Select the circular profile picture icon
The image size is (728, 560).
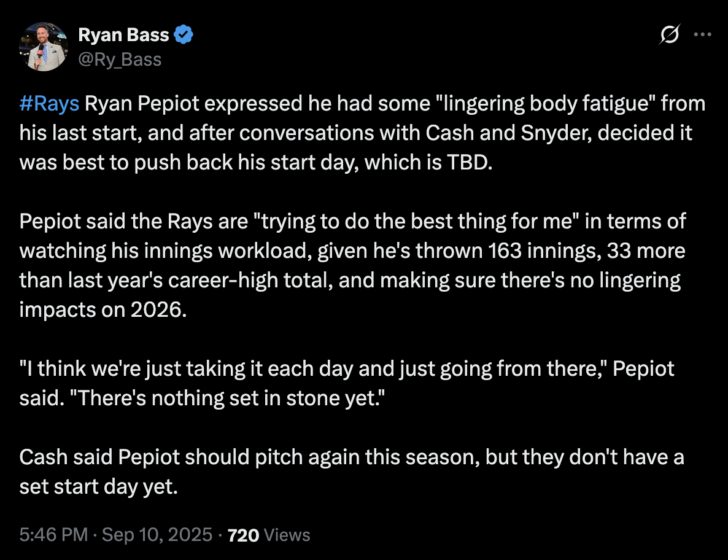coord(44,46)
